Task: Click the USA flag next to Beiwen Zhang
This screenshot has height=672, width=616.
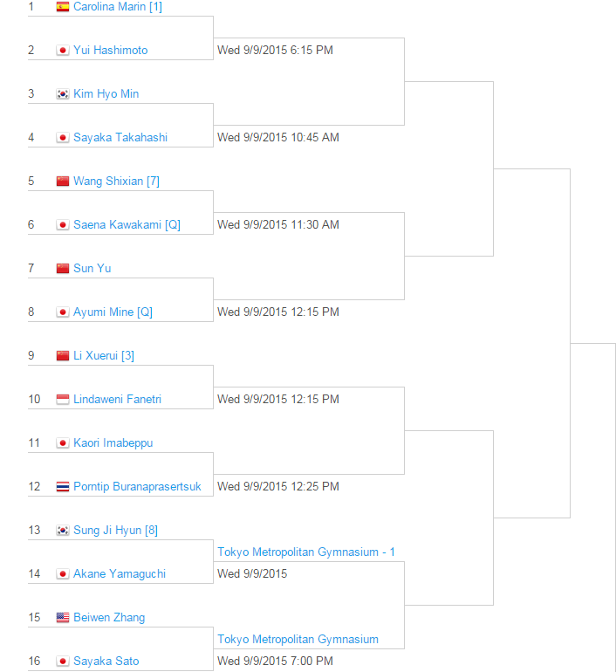Action: click(x=62, y=618)
